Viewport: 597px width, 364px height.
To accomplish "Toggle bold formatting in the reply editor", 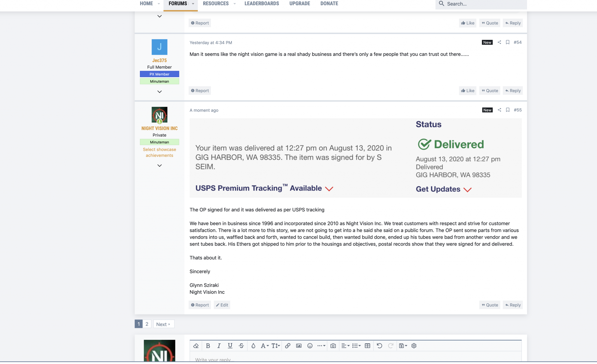I will [x=208, y=346].
